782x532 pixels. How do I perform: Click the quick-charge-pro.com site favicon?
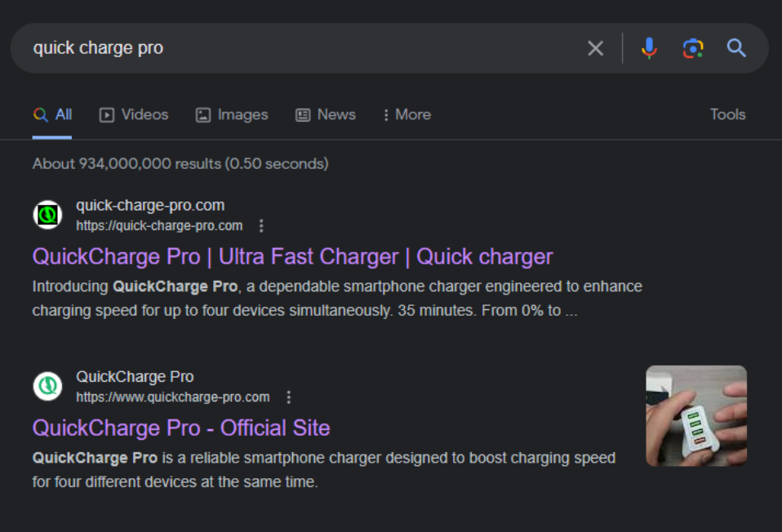click(x=47, y=214)
